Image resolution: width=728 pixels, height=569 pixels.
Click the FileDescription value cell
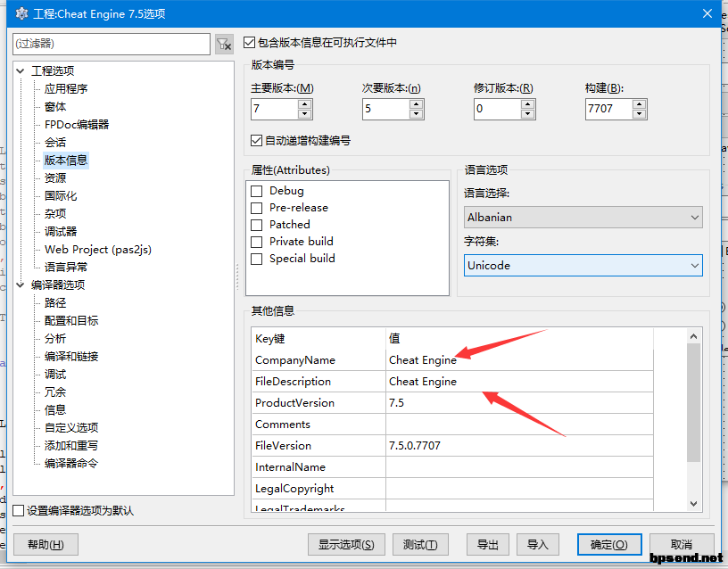tap(519, 382)
